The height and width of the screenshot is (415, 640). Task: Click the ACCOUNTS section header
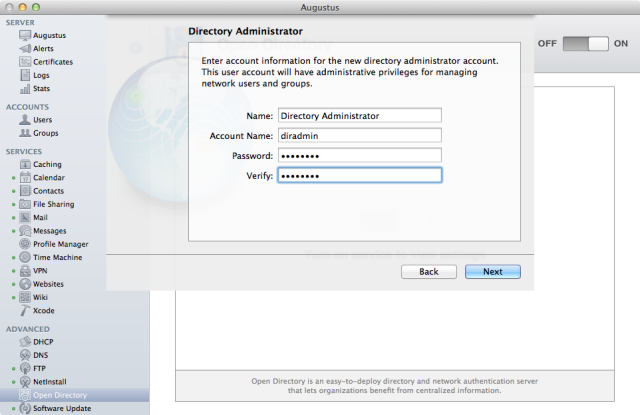click(x=27, y=107)
